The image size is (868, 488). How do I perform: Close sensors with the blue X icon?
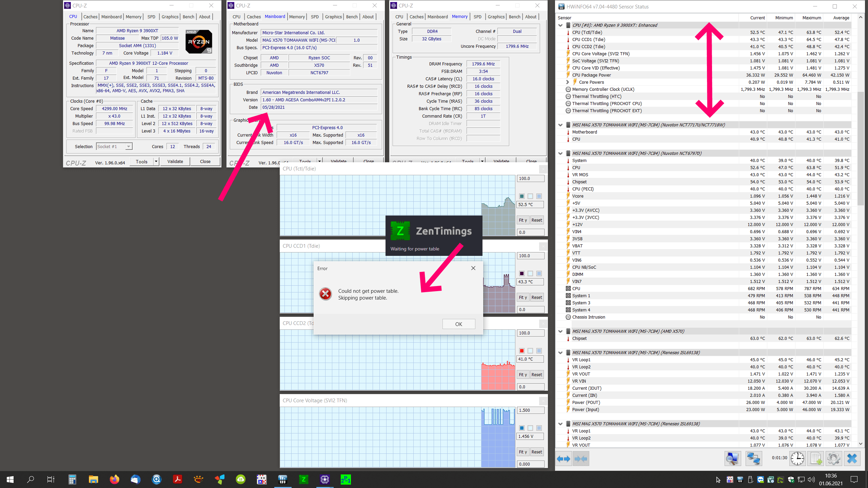(852, 459)
